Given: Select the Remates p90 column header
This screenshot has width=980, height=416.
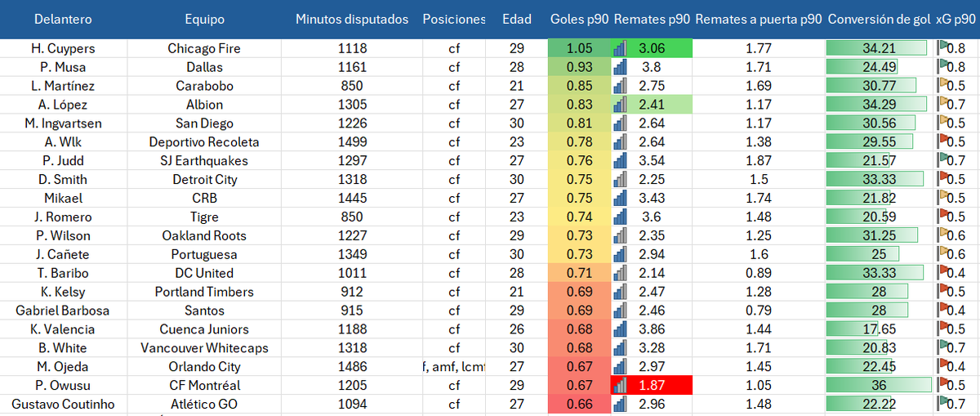Looking at the screenshot, I should click(653, 19).
